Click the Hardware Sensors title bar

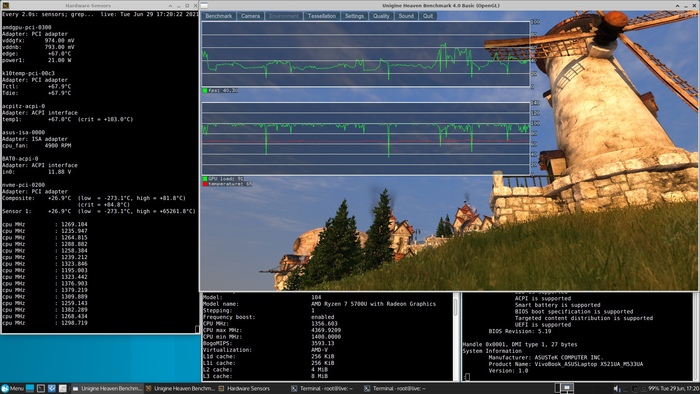(x=88, y=5)
